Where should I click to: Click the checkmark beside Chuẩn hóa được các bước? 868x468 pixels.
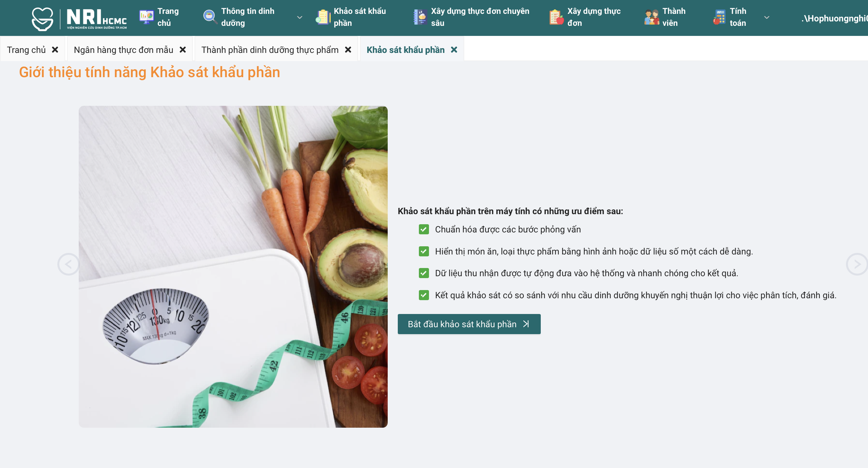click(x=424, y=230)
